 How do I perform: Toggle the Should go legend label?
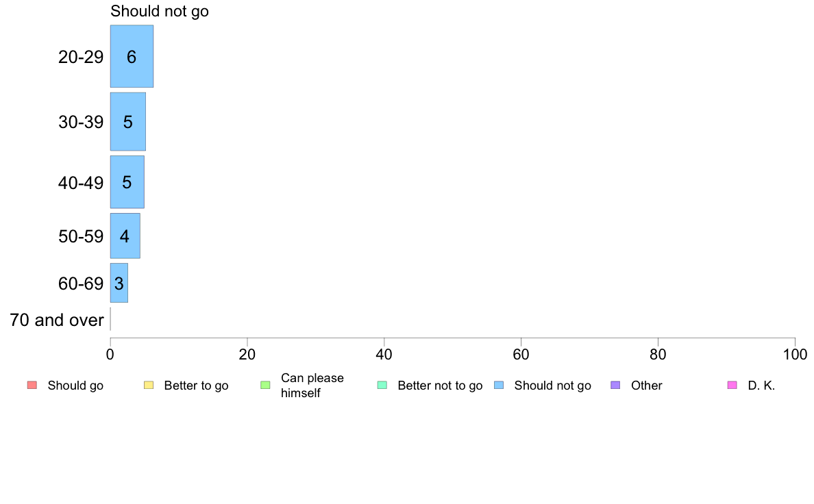tap(75, 386)
